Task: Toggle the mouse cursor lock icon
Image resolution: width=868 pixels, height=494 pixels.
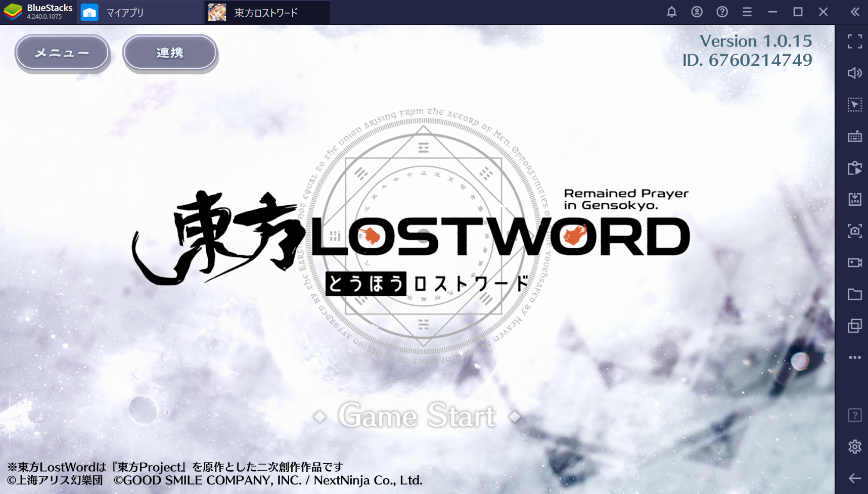Action: pos(855,105)
